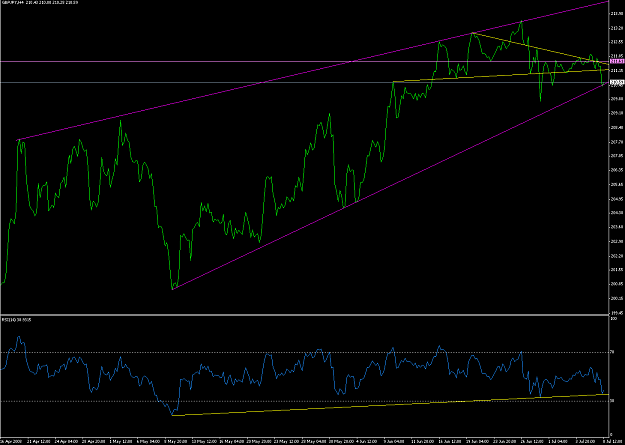Click the RSI 70 level label

coord(612,352)
